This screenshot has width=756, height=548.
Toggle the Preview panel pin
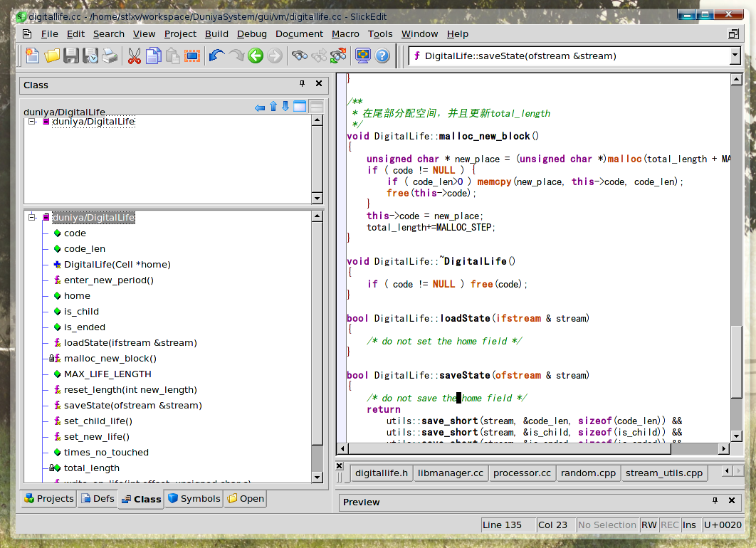(715, 501)
